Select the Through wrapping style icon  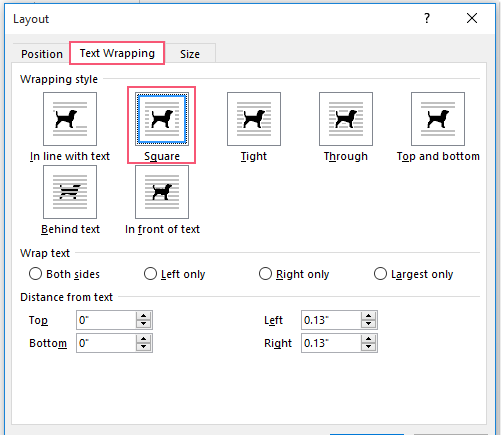pos(346,119)
